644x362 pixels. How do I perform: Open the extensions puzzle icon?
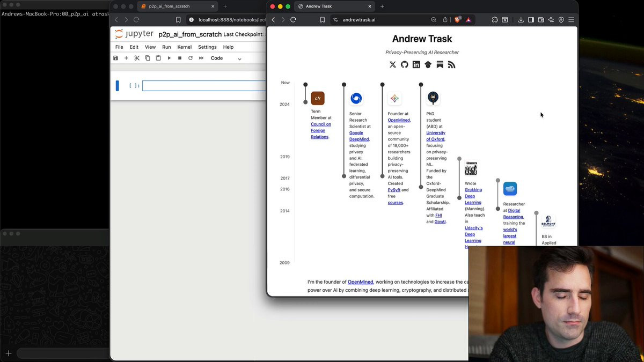pyautogui.click(x=495, y=20)
